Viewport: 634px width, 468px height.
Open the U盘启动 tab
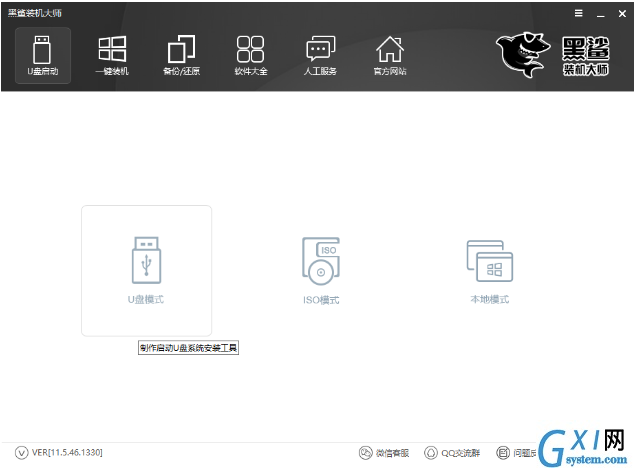pyautogui.click(x=43, y=55)
